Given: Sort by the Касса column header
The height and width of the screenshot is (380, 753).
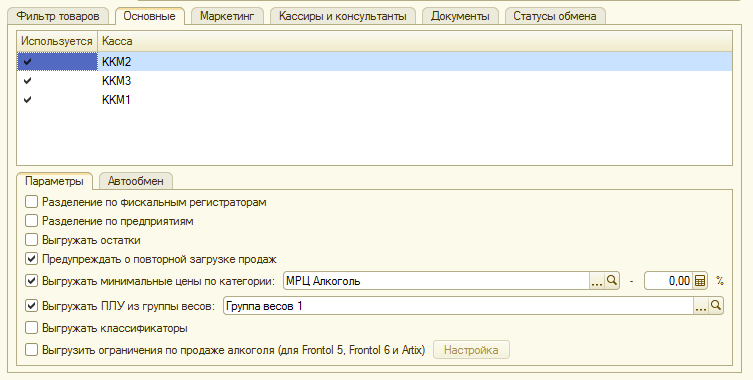Looking at the screenshot, I should point(415,41).
